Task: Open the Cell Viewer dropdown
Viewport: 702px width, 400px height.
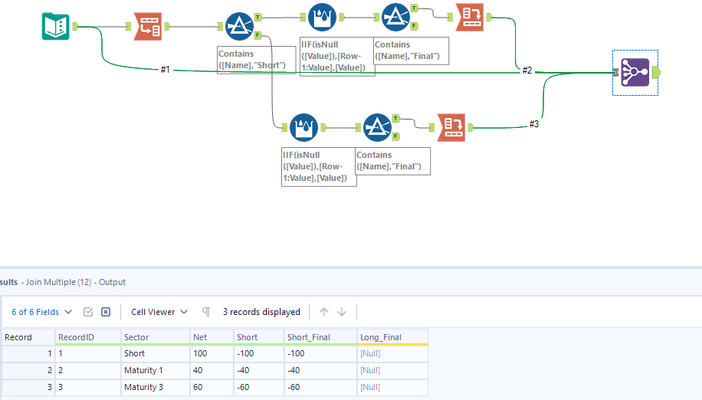Action: (x=159, y=312)
